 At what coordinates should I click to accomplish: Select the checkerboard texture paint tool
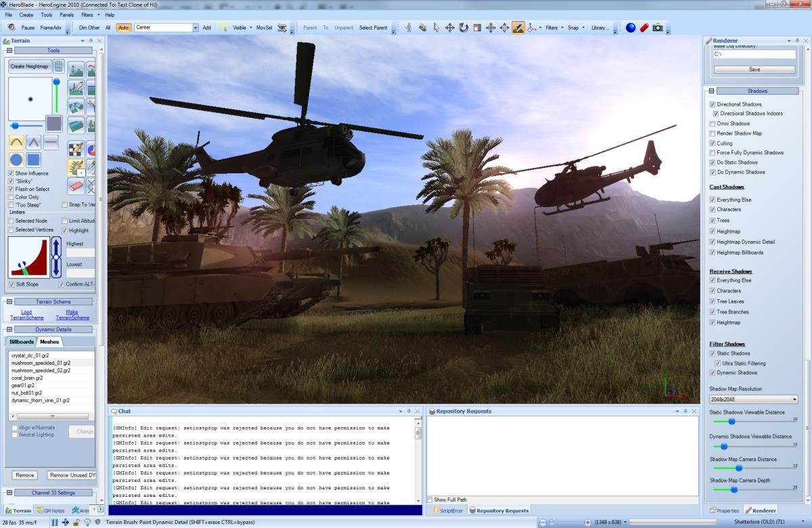click(76, 149)
